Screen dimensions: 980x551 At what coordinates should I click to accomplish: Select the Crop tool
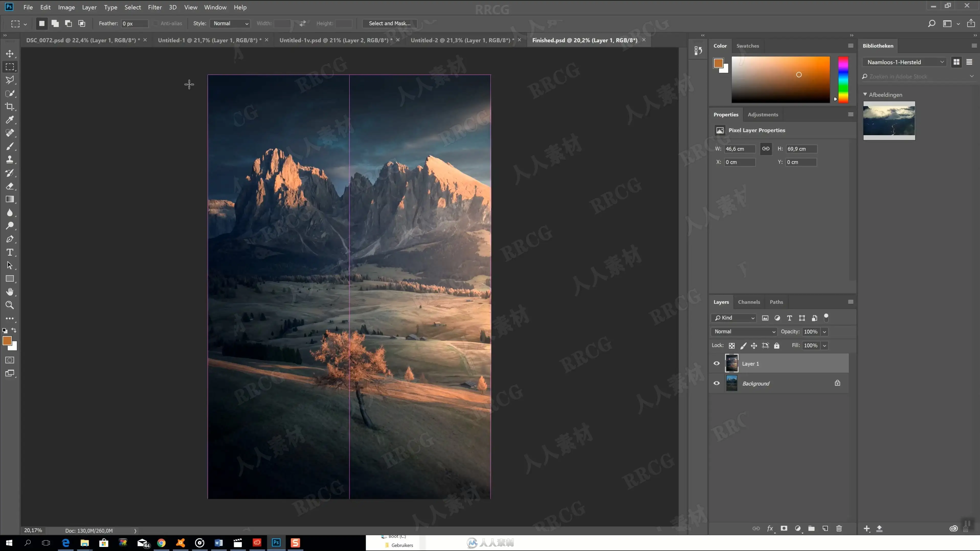coord(10,107)
